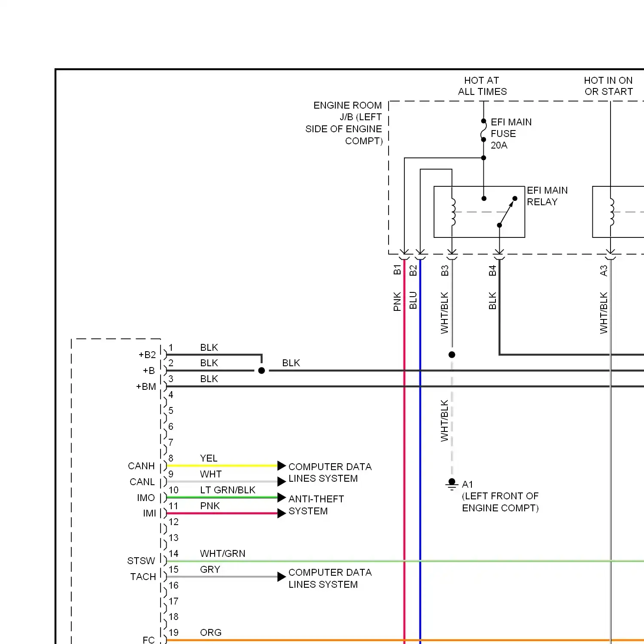Select the YEL wire label at pin 8
The image size is (644, 644).
[209, 458]
